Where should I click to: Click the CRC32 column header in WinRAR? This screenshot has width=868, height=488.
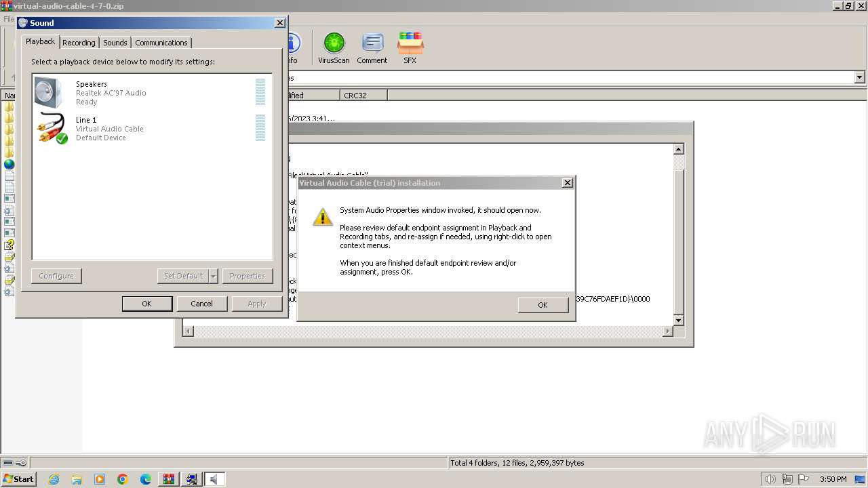(363, 96)
